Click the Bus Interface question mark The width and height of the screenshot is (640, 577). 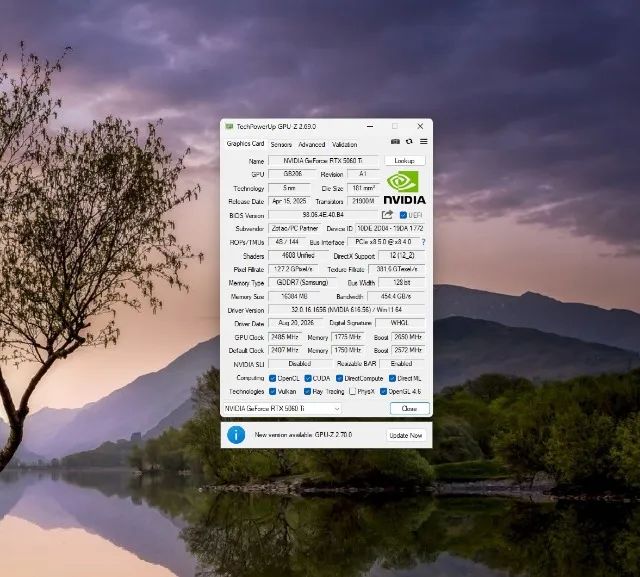coord(423,242)
